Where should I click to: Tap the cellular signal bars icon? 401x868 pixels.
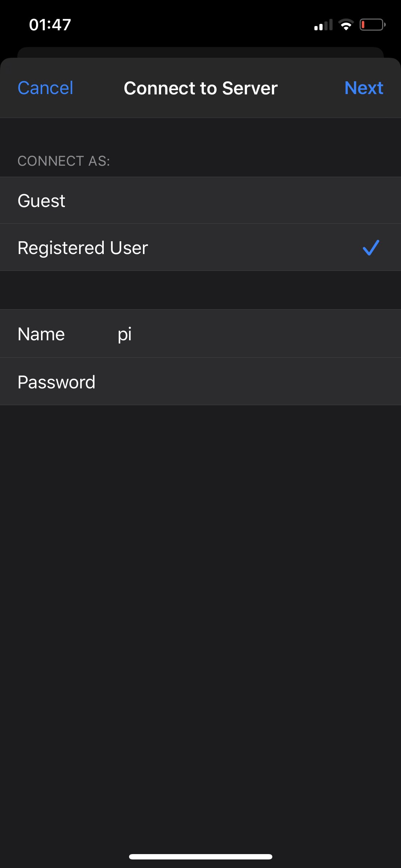(323, 25)
